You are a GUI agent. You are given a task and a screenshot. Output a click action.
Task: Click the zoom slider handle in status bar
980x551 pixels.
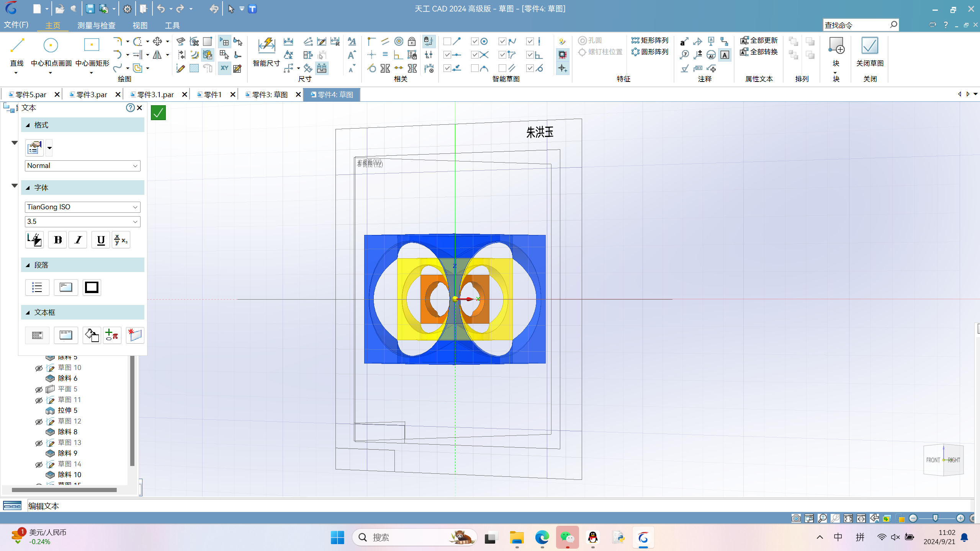pos(935,518)
